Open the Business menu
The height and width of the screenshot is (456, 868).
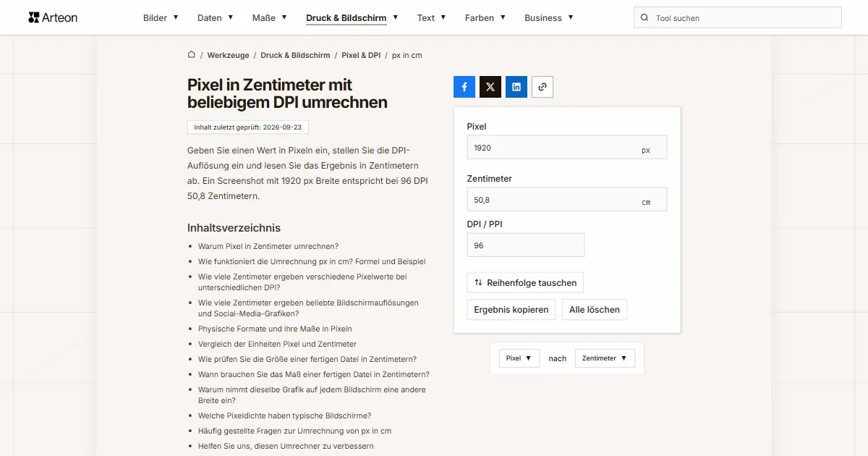click(549, 17)
